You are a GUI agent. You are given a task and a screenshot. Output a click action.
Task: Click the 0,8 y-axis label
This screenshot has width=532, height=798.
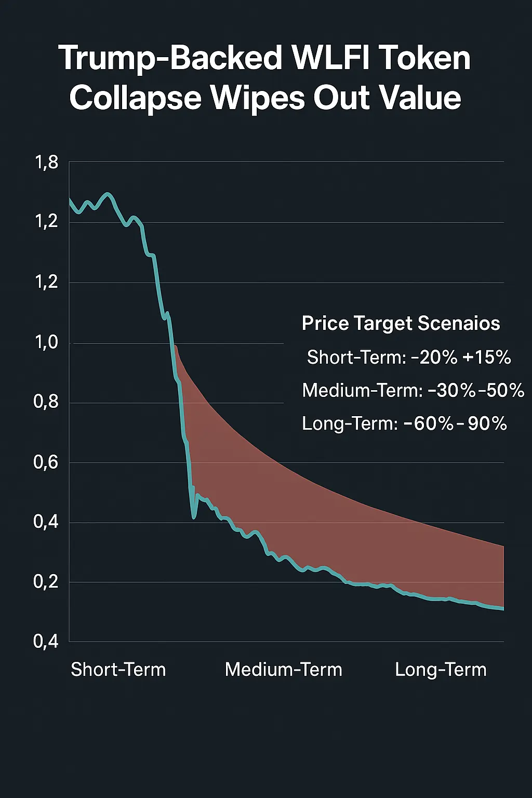tap(46, 402)
